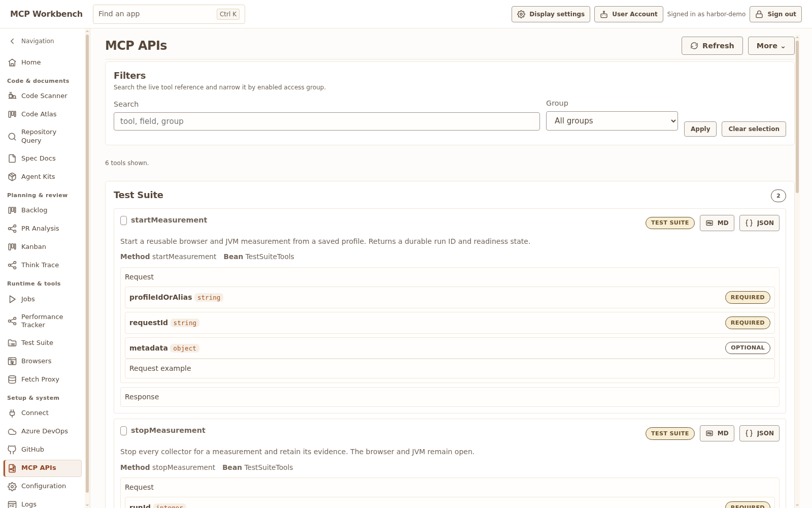This screenshot has height=508, width=812.
Task: Check the startMeasurement checkbox
Action: (x=123, y=220)
